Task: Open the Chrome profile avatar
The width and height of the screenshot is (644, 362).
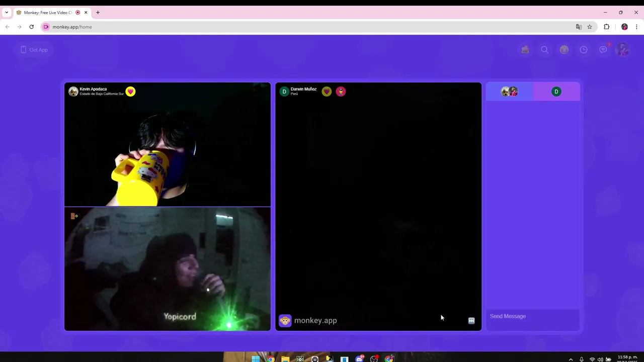Action: pyautogui.click(x=624, y=27)
